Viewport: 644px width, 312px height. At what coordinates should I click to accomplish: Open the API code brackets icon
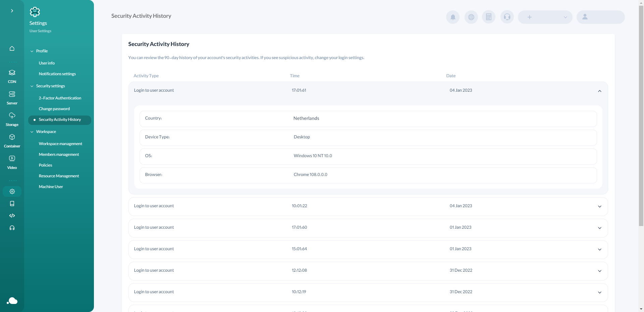[12, 216]
